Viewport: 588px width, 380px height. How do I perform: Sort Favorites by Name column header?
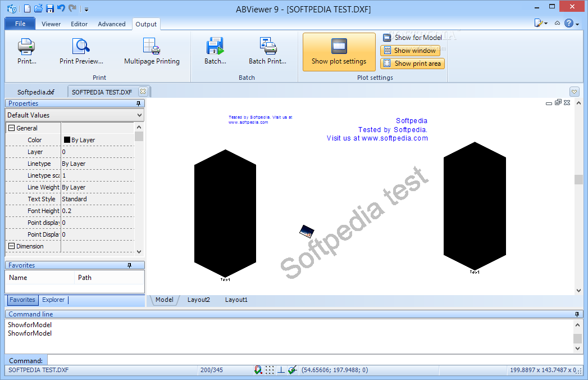click(40, 278)
